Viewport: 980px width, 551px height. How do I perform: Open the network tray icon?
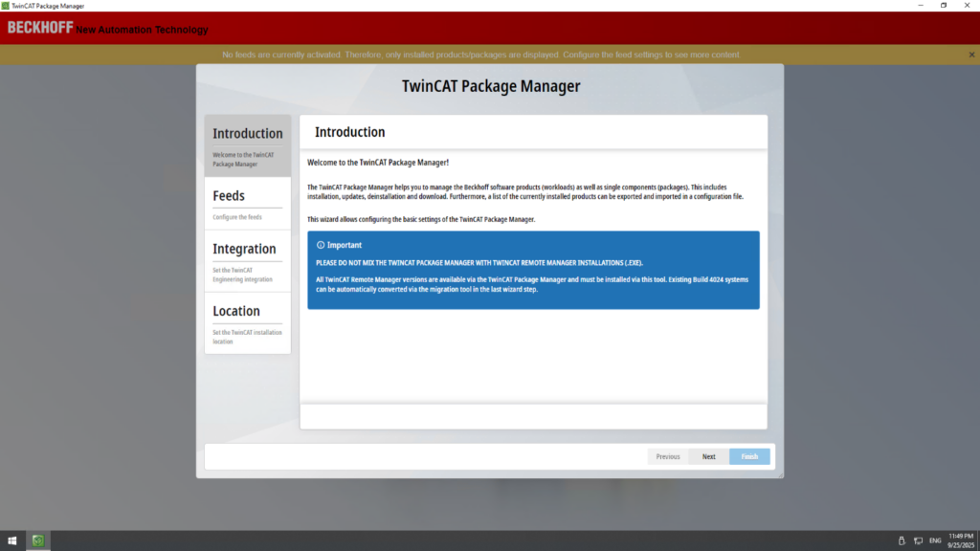(918, 541)
